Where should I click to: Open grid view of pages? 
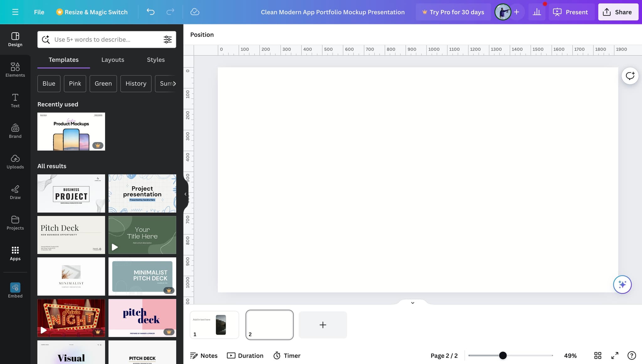pos(597,355)
